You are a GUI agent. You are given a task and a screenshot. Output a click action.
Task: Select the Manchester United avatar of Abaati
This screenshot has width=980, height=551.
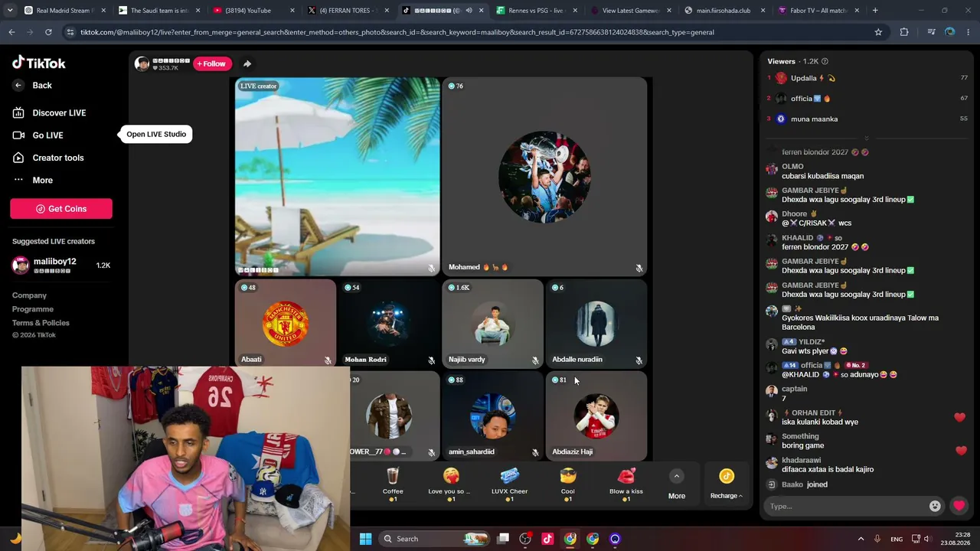(x=286, y=324)
